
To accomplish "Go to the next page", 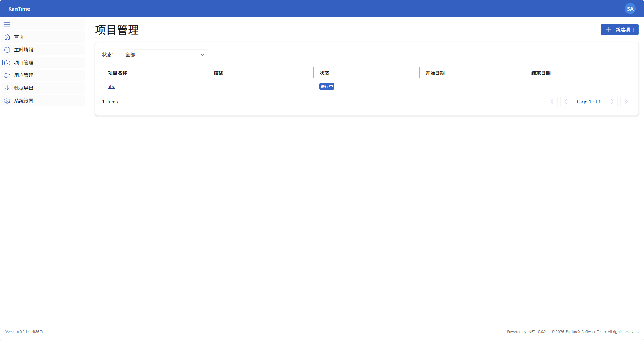I will click(612, 102).
